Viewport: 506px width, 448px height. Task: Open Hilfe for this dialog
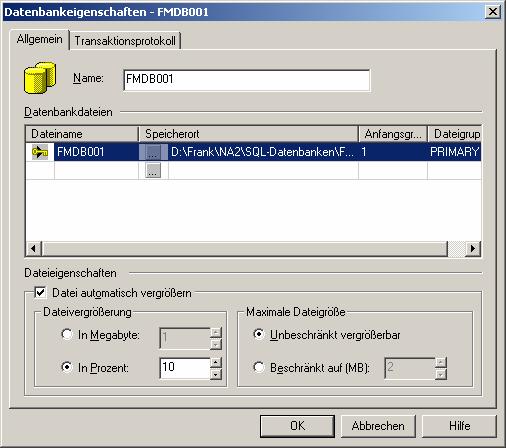coord(459,426)
